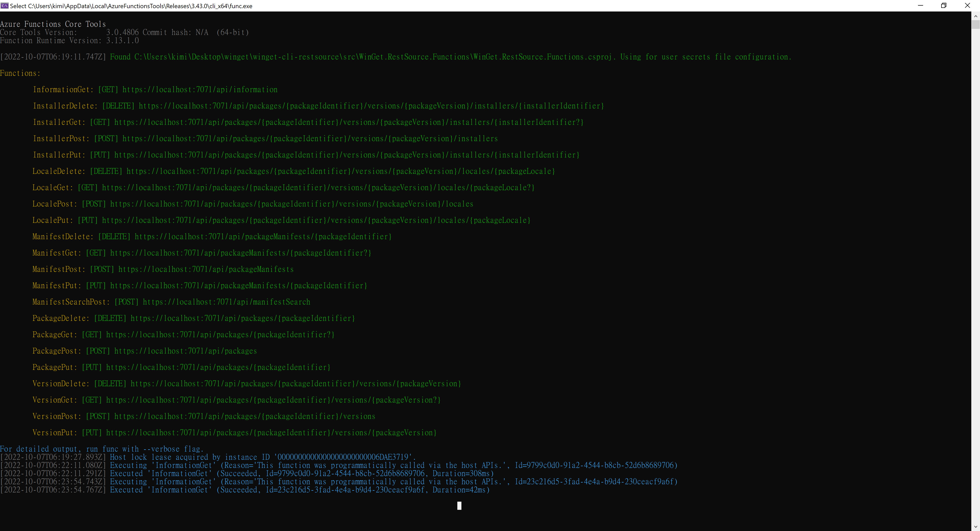The image size is (980, 531).
Task: Click the InstallerPut PUT URL line
Action: tap(306, 155)
